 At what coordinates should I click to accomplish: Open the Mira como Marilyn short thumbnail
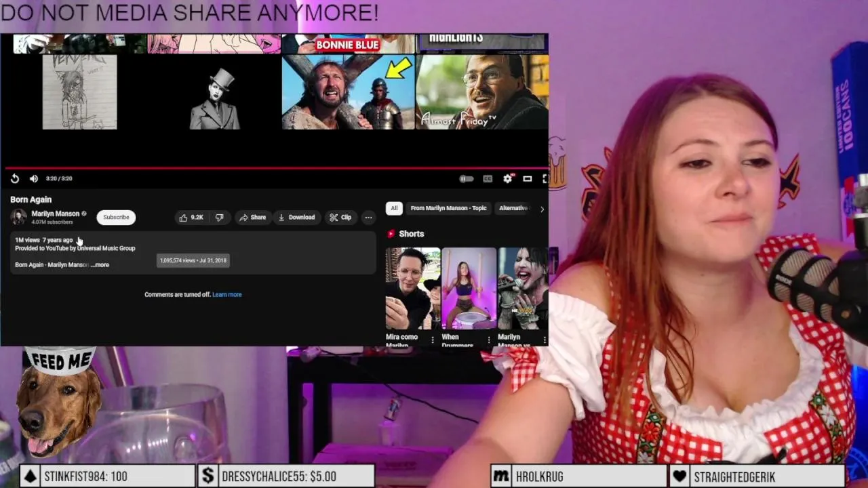point(413,289)
